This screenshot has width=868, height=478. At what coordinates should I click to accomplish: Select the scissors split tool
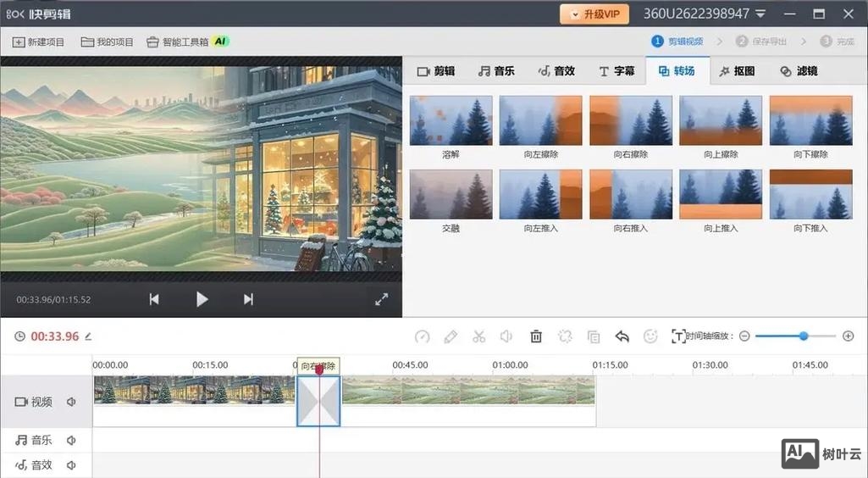[x=478, y=336]
